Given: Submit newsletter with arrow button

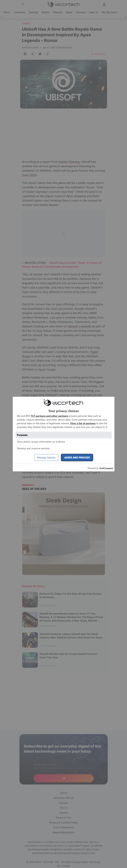Looking at the screenshot, I should [x=64, y=778].
